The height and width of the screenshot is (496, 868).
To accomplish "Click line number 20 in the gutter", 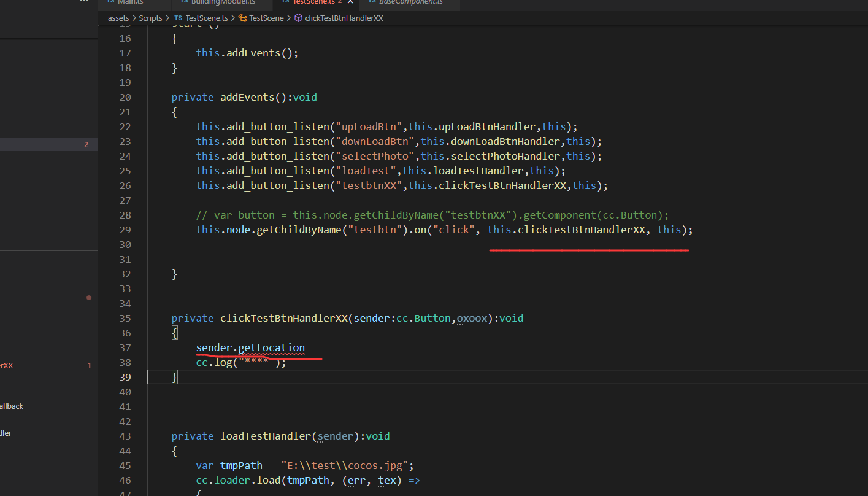I will pos(125,97).
